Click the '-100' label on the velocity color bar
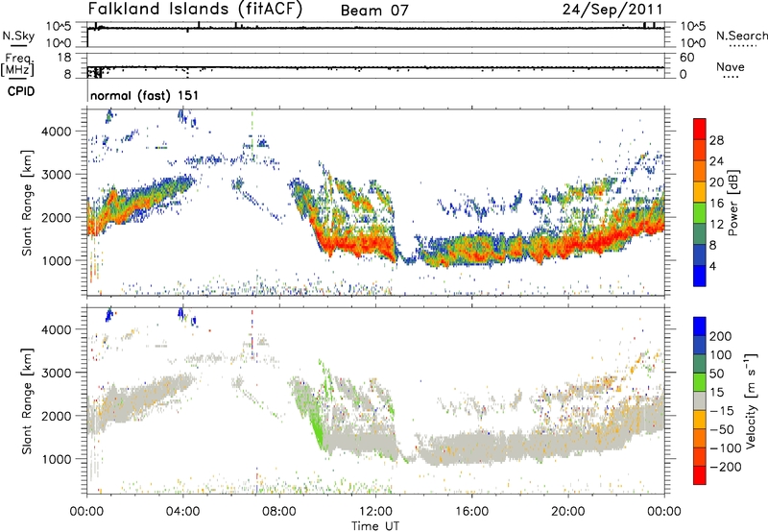Viewport: 768px width, 532px height. (725, 448)
